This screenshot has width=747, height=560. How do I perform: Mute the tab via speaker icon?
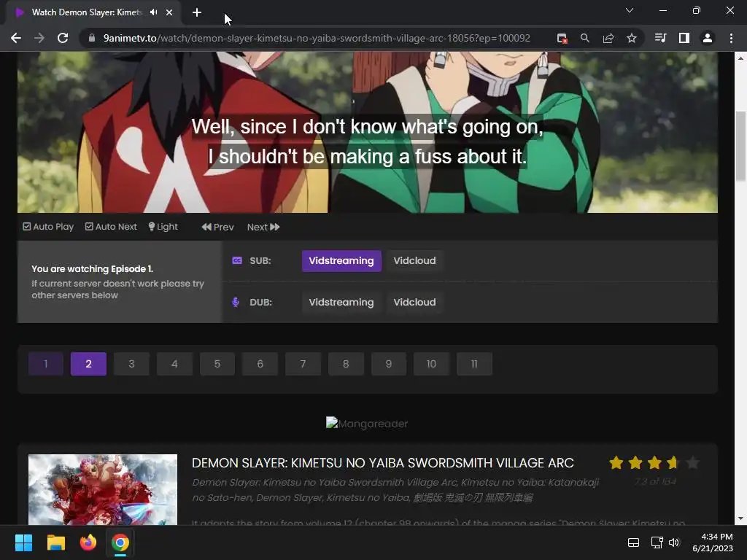pyautogui.click(x=153, y=12)
